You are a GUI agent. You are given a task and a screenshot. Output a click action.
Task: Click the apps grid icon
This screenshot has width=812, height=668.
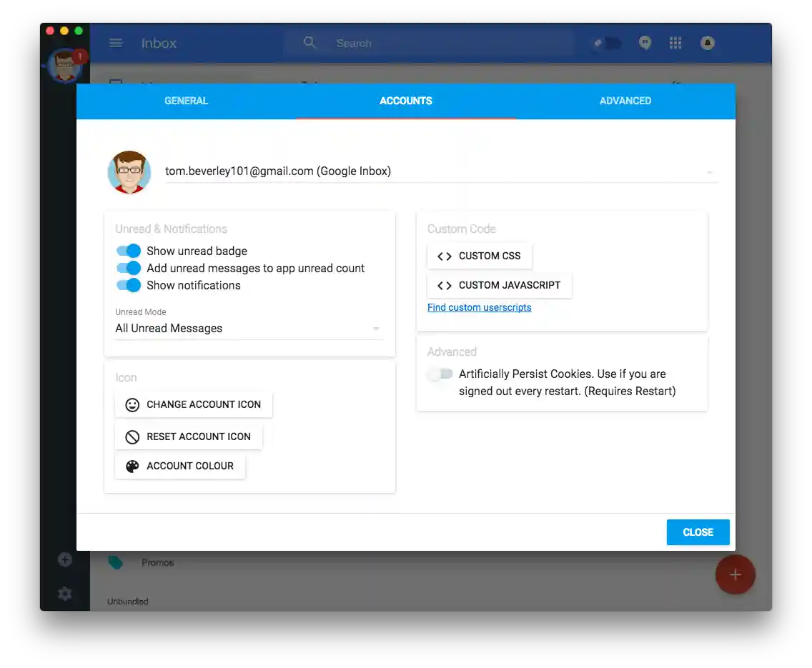pyautogui.click(x=675, y=43)
